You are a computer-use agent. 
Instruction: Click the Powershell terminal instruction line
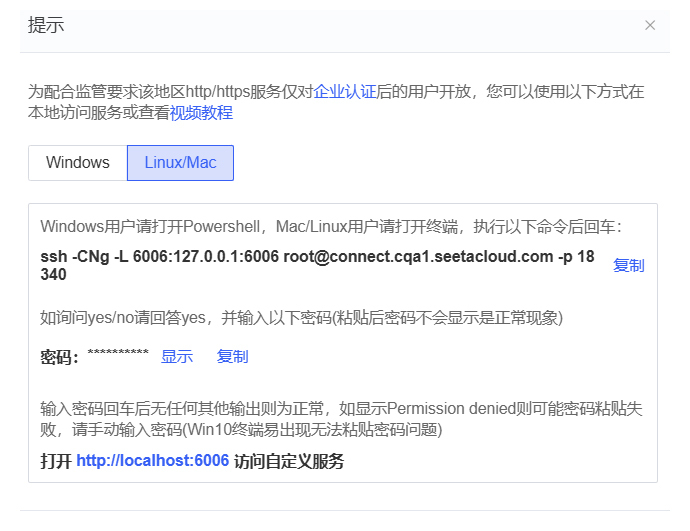tap(331, 227)
